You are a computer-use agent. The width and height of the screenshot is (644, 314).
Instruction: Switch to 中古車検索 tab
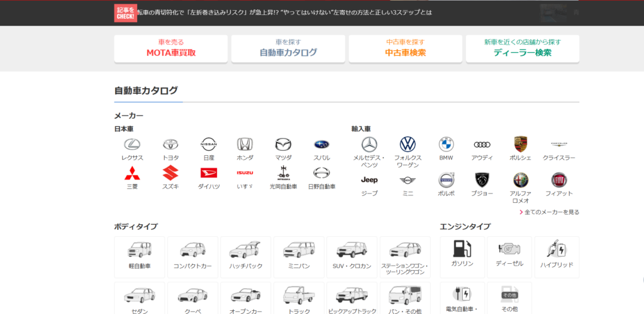pos(405,48)
